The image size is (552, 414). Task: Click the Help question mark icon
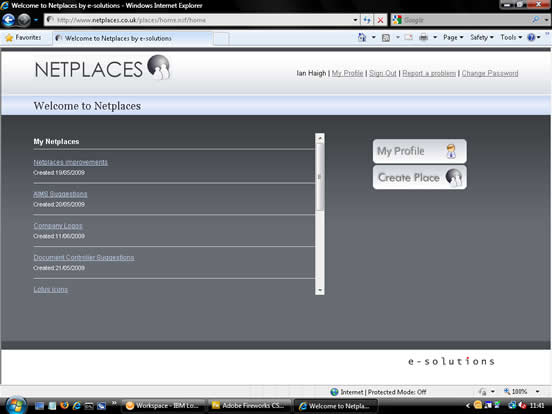coord(531,37)
